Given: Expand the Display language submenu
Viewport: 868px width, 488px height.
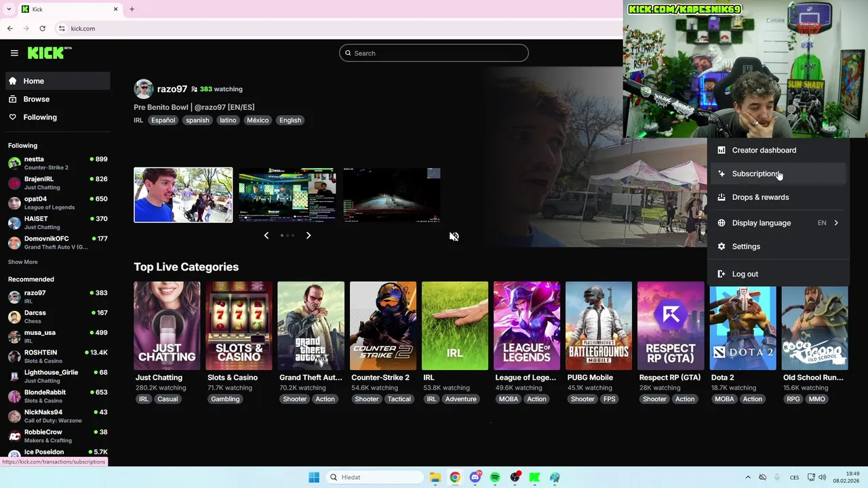Looking at the screenshot, I should point(778,223).
